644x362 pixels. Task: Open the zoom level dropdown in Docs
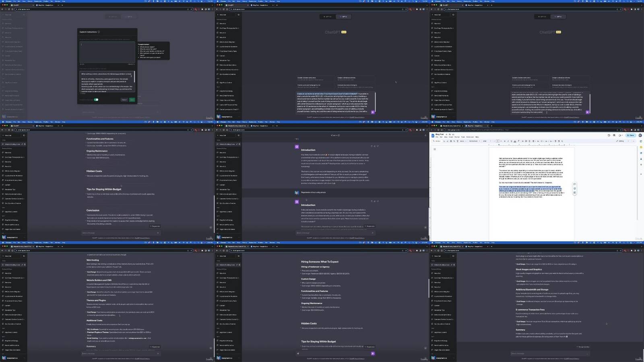[462, 141]
